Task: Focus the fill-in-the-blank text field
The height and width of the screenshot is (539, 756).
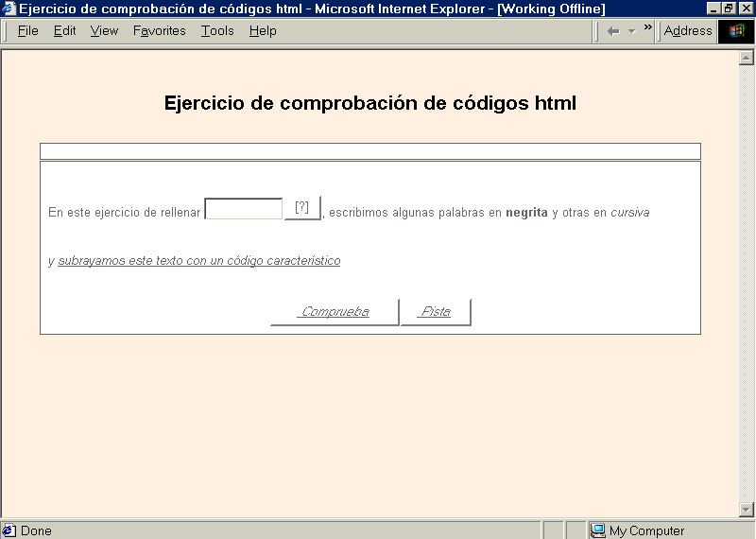Action: pyautogui.click(x=244, y=209)
